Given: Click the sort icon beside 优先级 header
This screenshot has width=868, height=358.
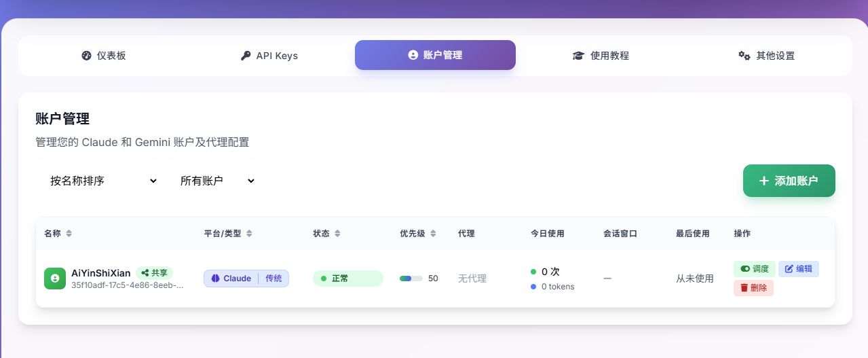Looking at the screenshot, I should pyautogui.click(x=433, y=234).
